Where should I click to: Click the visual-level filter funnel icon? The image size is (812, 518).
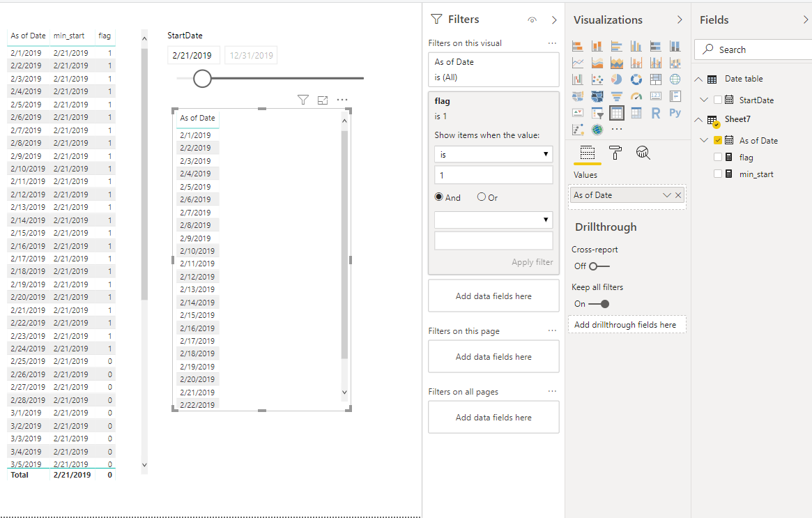tap(303, 100)
